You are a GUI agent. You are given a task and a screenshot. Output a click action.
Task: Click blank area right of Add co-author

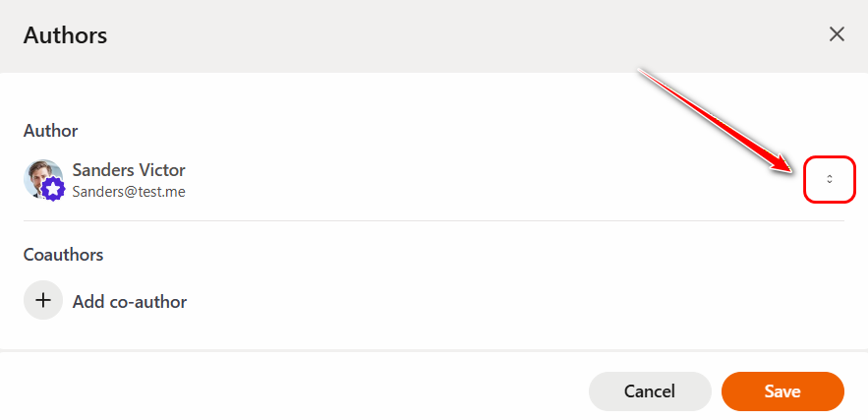492,301
